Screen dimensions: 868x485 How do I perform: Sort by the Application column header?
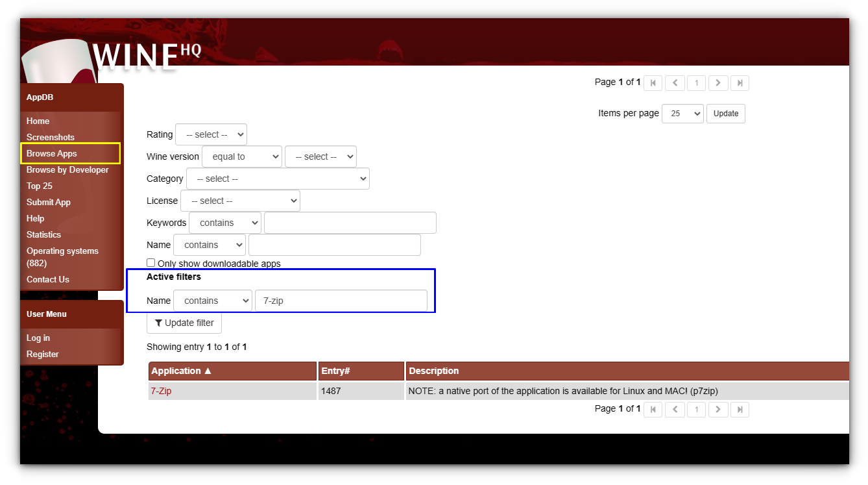coord(181,371)
